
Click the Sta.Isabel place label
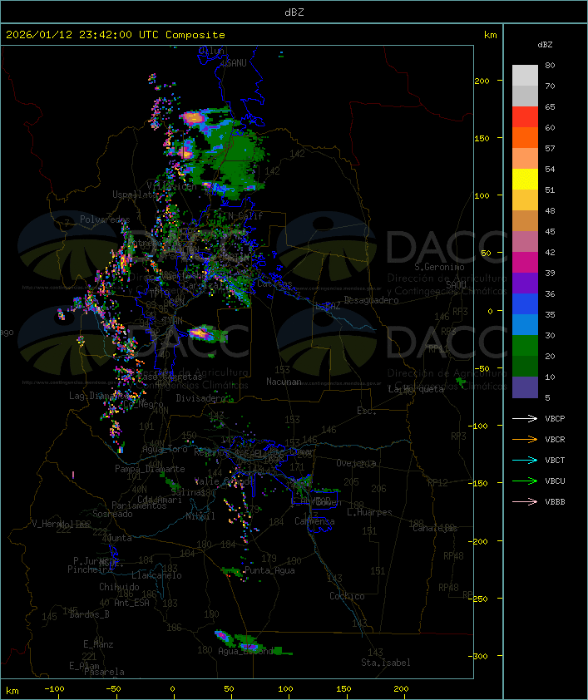[386, 663]
